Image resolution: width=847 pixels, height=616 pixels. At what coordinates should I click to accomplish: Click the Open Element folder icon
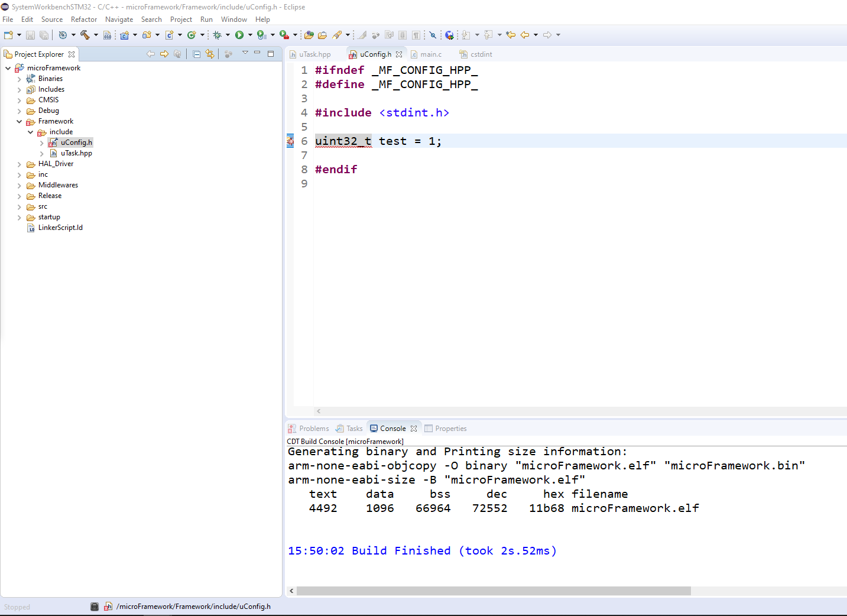309,35
